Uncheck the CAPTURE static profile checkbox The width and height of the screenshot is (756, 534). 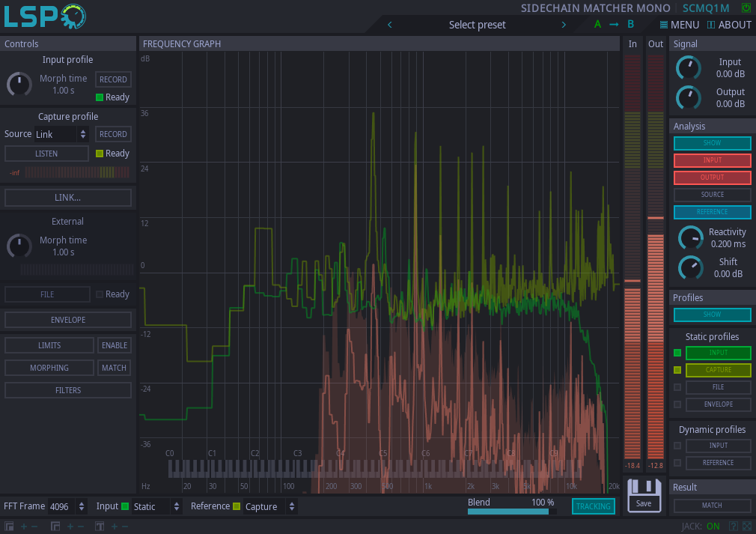[677, 369]
